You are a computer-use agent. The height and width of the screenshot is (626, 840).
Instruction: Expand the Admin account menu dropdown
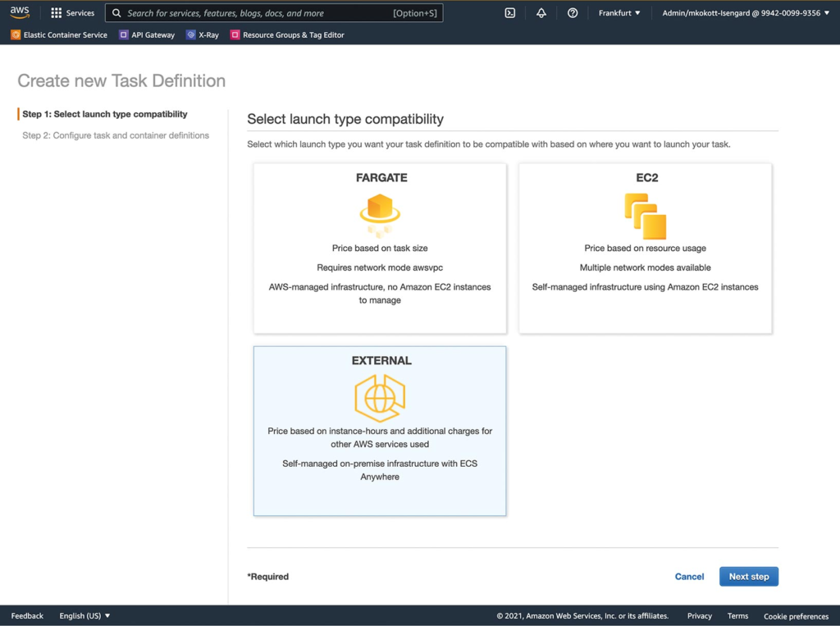pos(746,13)
